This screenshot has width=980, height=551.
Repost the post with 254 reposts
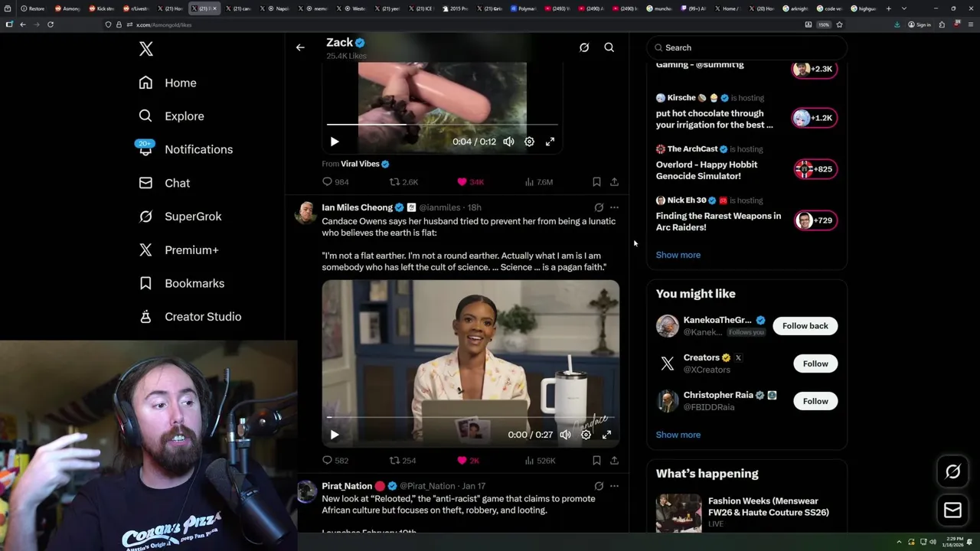[x=403, y=461]
